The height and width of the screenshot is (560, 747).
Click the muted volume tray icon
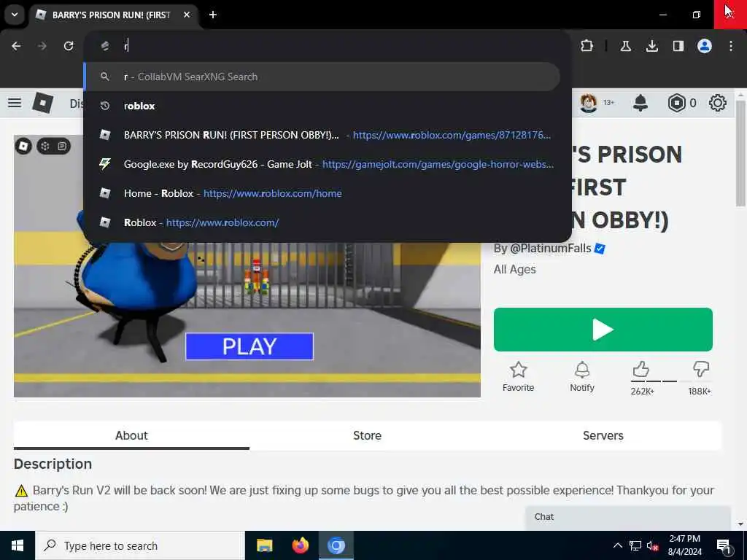click(653, 545)
